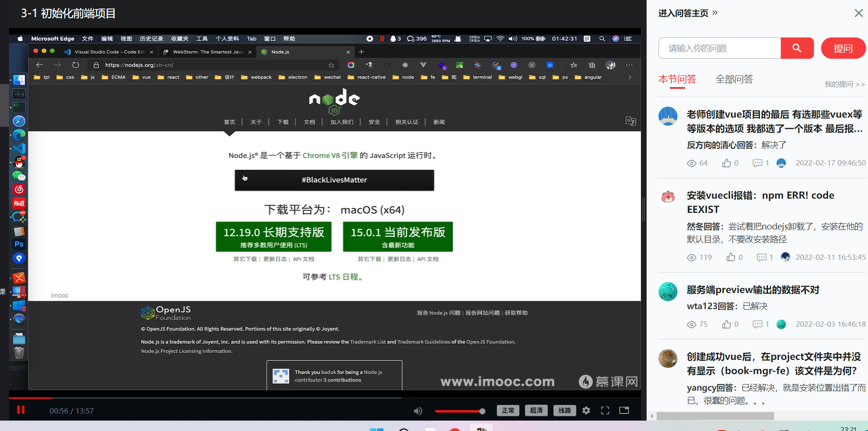Expand hidden bookmarks with the chevron arrow
The width and height of the screenshot is (868, 431).
pyautogui.click(x=629, y=77)
